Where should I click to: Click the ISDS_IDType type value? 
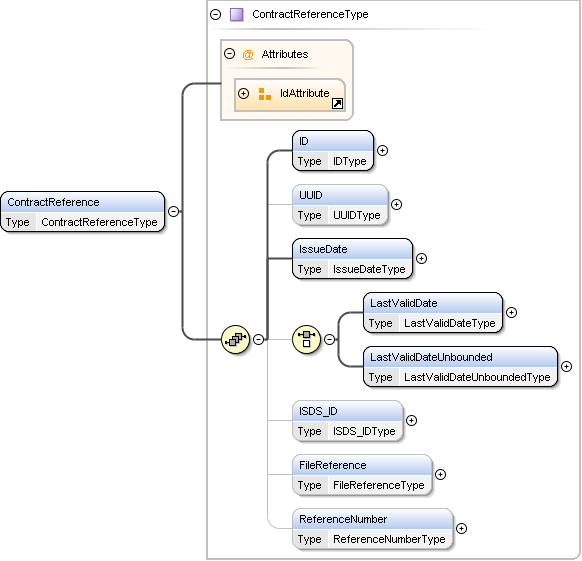click(x=364, y=431)
